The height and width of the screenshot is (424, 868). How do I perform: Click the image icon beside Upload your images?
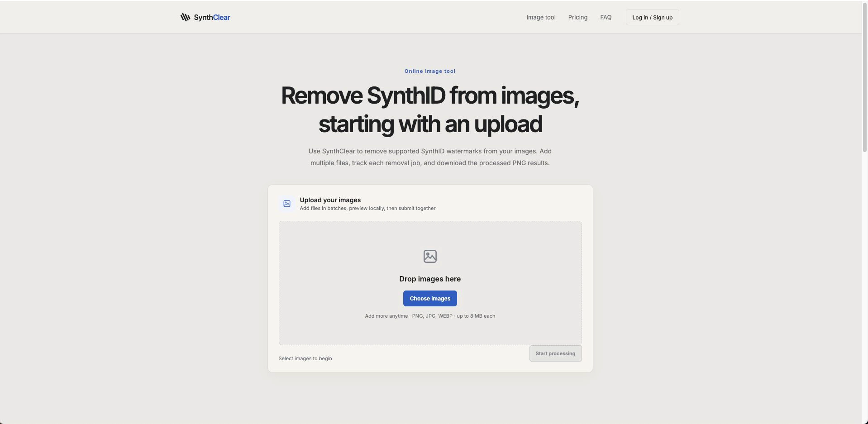(x=287, y=204)
